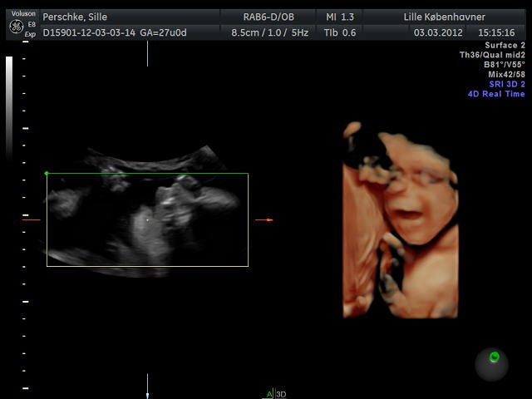
Task: Click the 3D rendered fetal face image
Action: click(x=401, y=220)
